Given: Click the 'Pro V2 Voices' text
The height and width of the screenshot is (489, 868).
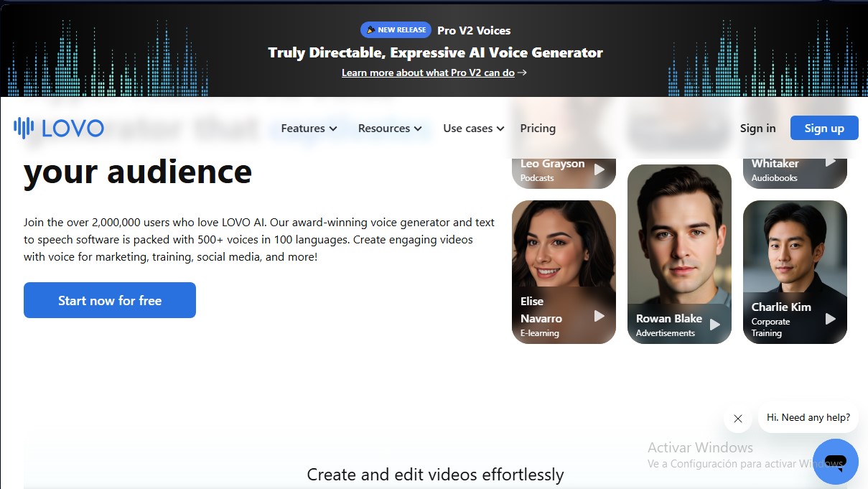Looking at the screenshot, I should 474,30.
